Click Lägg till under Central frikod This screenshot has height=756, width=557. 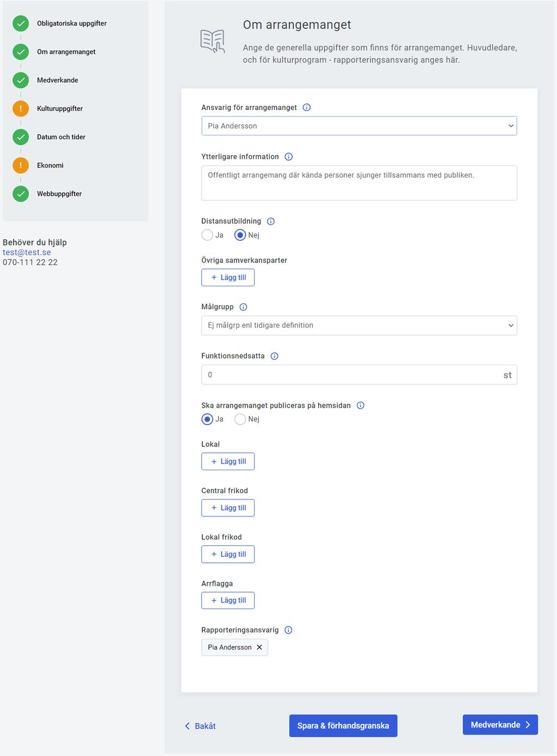click(x=228, y=508)
